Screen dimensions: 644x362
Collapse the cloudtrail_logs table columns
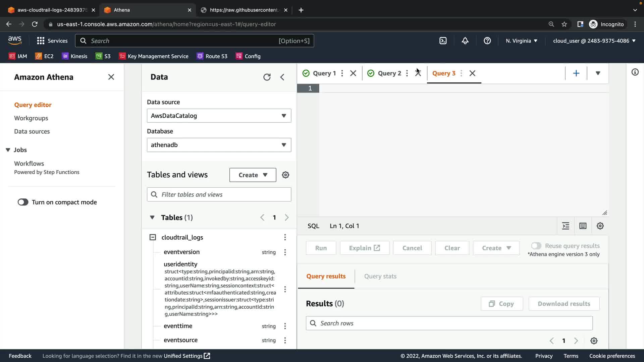coord(153,237)
